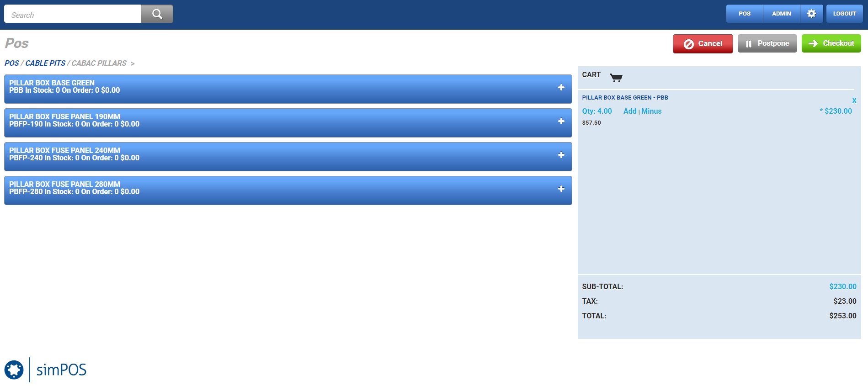Select PILLAR BOX FUSE PANEL 190MM row

(x=288, y=123)
